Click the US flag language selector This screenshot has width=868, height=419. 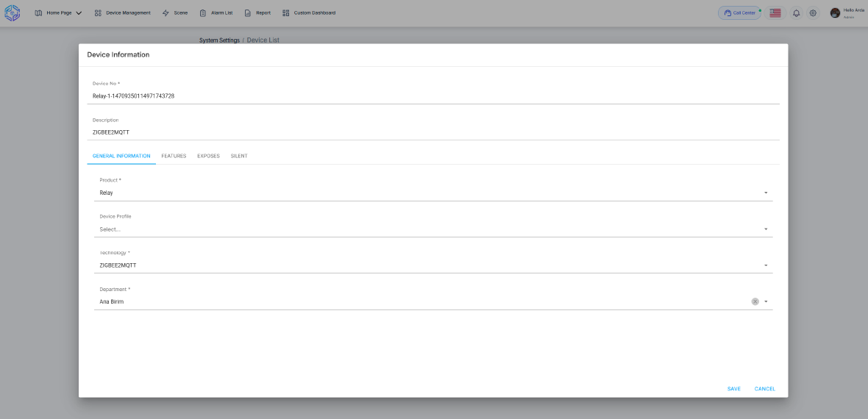775,13
